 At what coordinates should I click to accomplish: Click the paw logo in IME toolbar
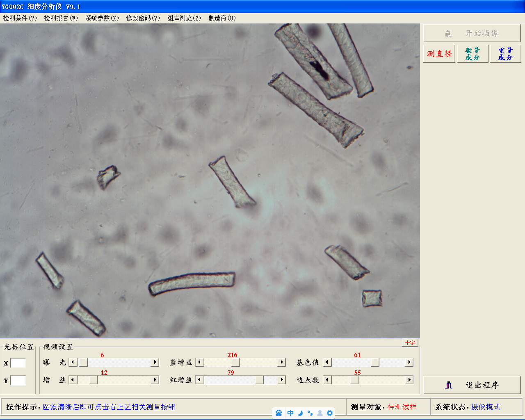[279, 413]
